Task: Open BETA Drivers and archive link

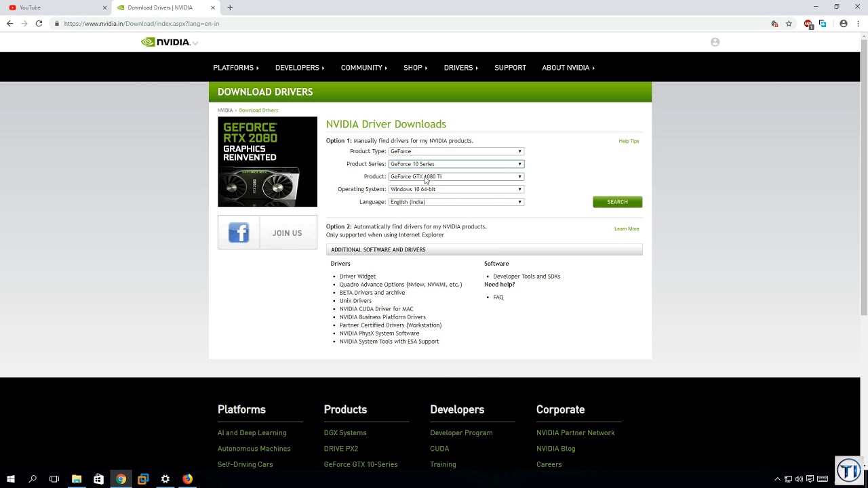Action: coord(372,293)
